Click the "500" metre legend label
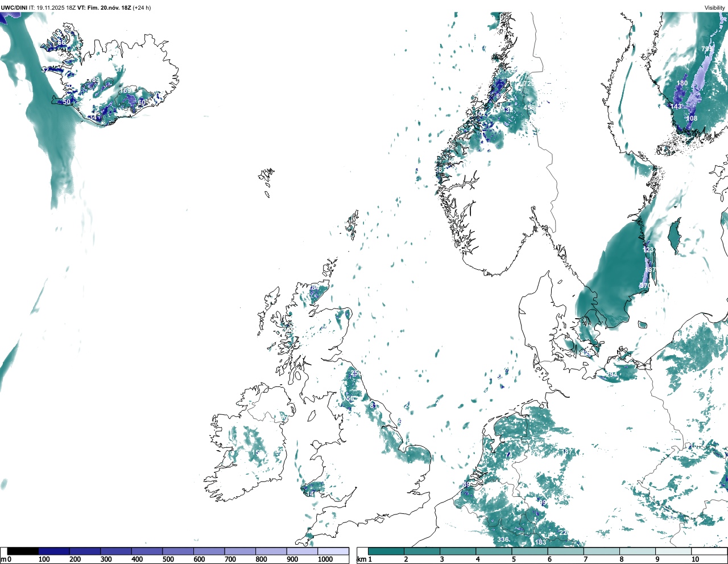Viewport: 728px width, 564px height. pyautogui.click(x=168, y=559)
